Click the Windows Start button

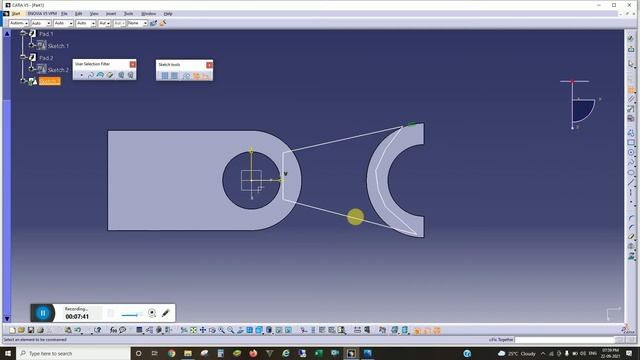(x=8, y=353)
